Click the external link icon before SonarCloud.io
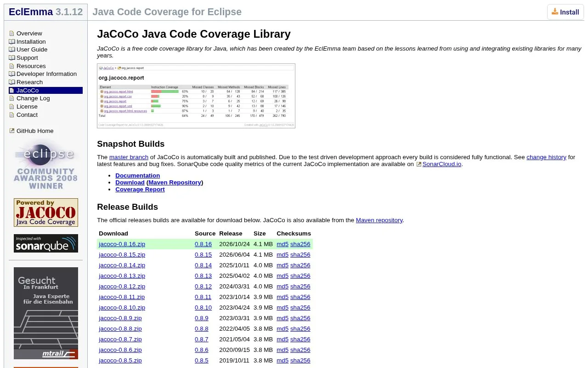The width and height of the screenshot is (588, 368). click(x=418, y=164)
